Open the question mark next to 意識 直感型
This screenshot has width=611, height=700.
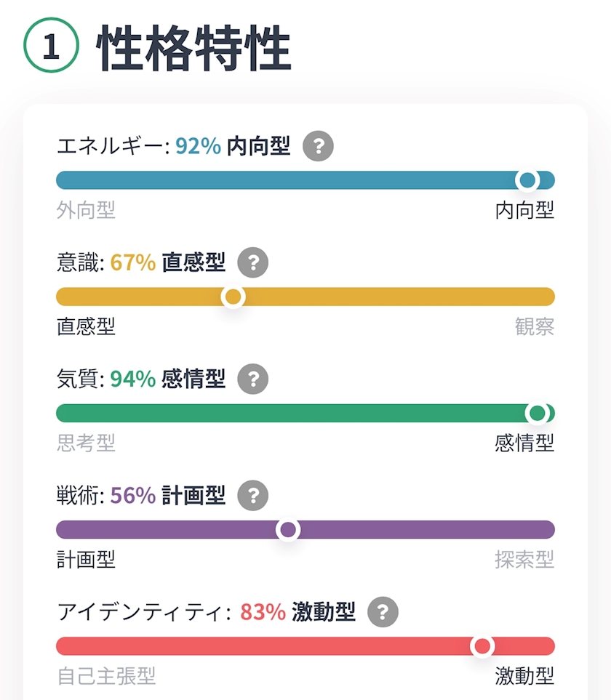(253, 262)
